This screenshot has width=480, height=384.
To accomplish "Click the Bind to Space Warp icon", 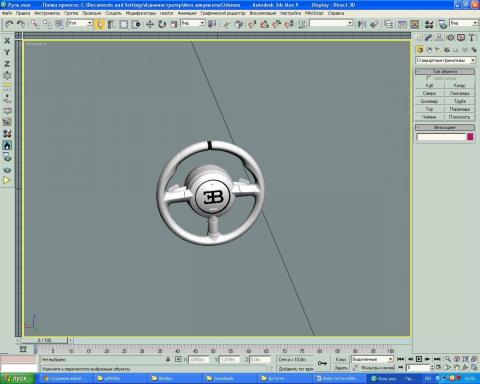I will tap(59, 24).
